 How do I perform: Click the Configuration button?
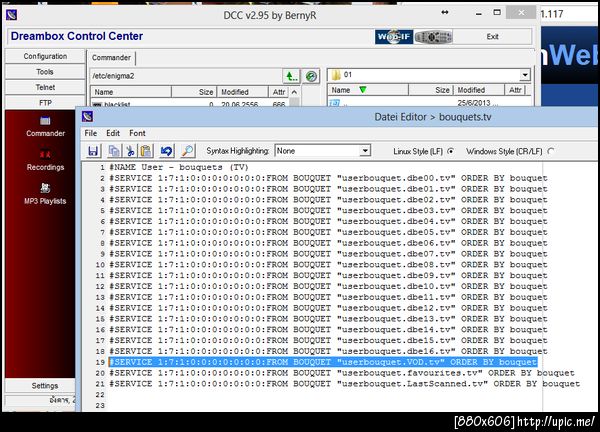pyautogui.click(x=45, y=56)
